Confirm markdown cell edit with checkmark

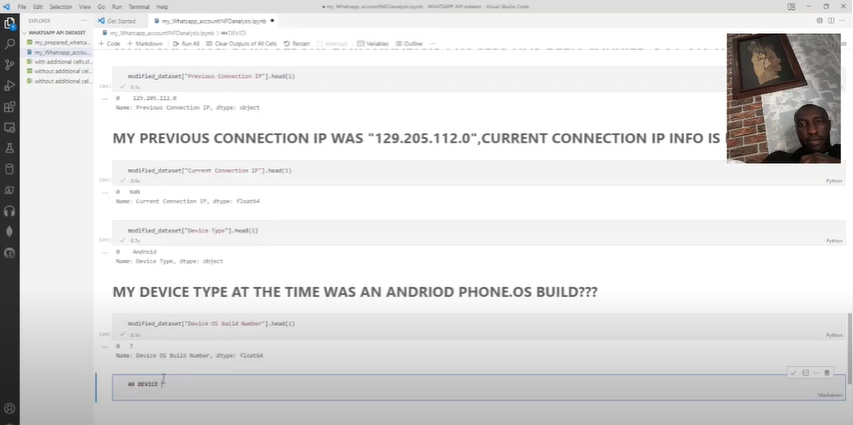point(793,373)
